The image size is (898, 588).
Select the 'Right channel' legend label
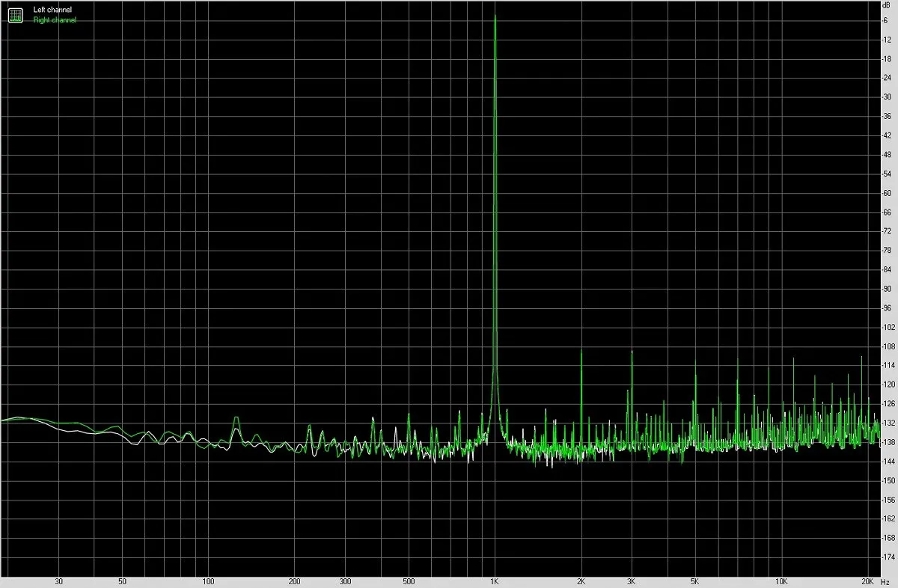(x=55, y=20)
